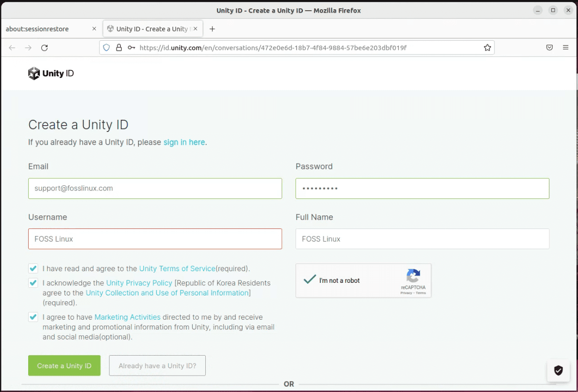This screenshot has width=578, height=392.
Task: Follow the sign in here link
Action: [184, 142]
